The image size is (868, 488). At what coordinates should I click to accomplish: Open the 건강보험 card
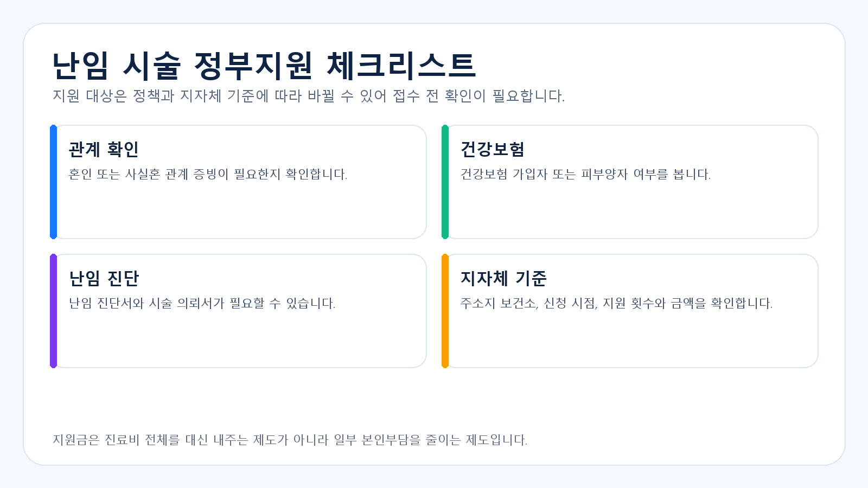(x=630, y=182)
